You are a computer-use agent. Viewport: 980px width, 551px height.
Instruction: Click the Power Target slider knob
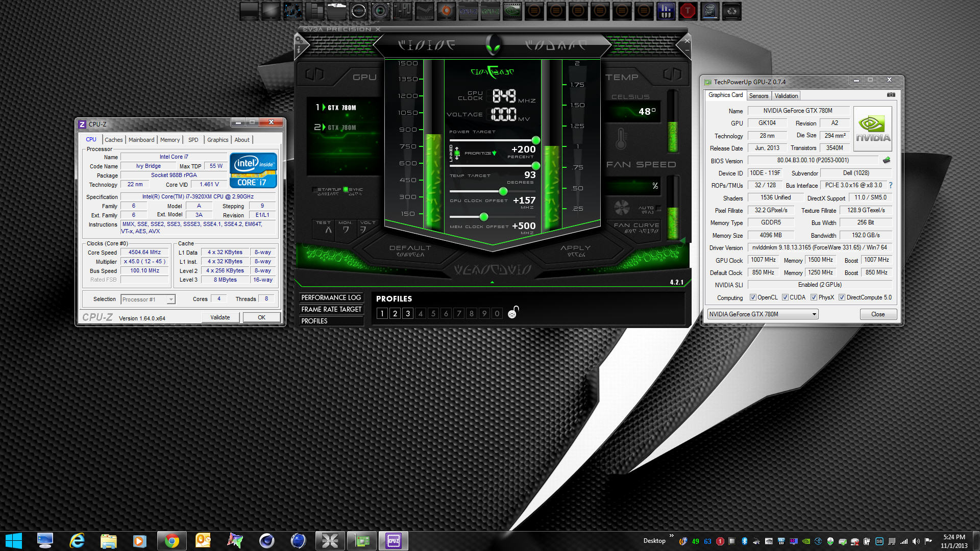pos(536,140)
